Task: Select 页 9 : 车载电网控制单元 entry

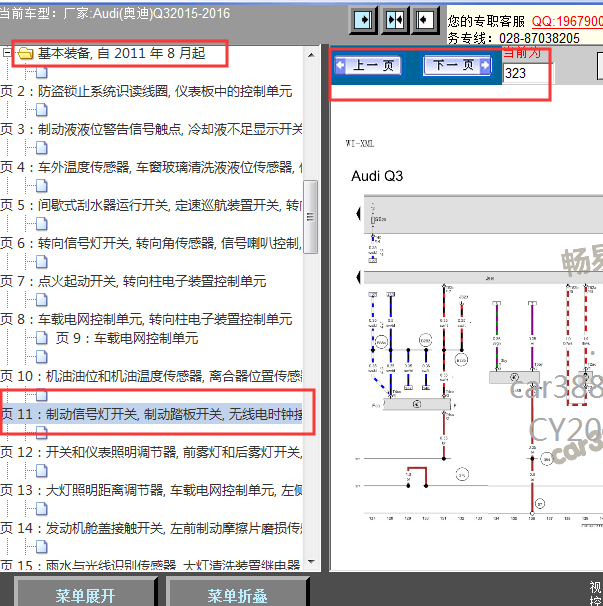Action: pos(127,338)
